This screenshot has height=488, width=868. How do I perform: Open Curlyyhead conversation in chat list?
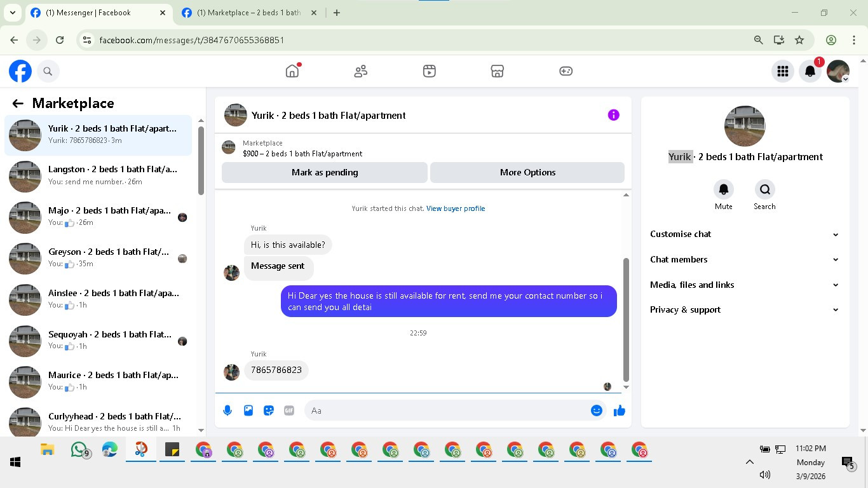[x=98, y=421]
